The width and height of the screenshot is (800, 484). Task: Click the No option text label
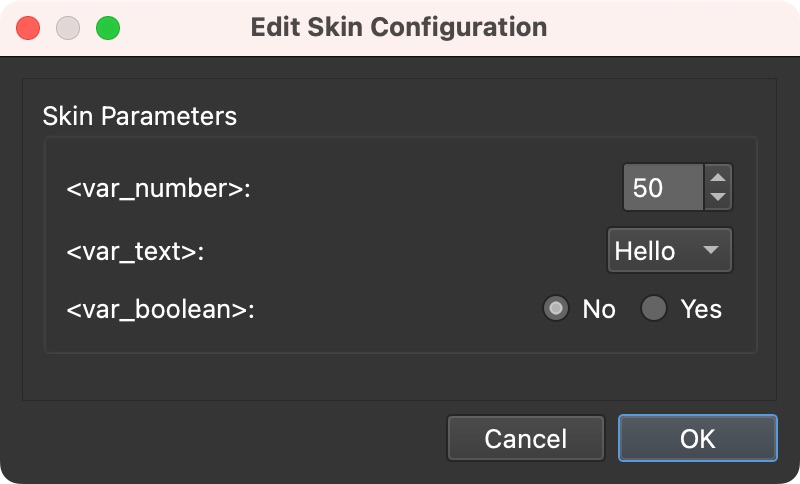coord(599,309)
